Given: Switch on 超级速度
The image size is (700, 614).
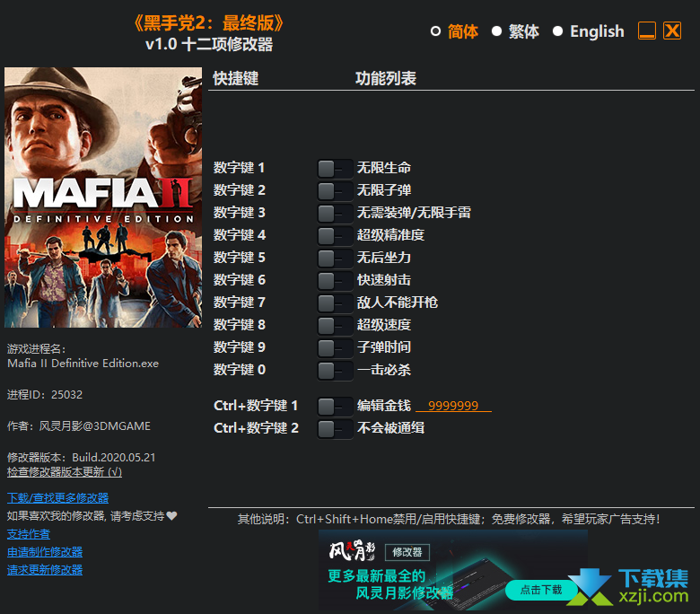Looking at the screenshot, I should [x=335, y=326].
